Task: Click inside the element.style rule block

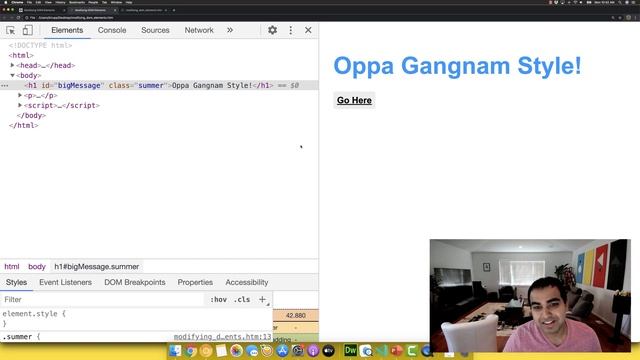Action: (136, 319)
